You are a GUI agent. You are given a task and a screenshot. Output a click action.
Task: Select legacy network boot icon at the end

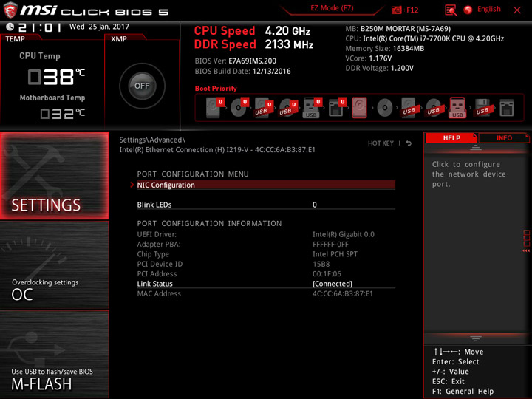click(507, 108)
